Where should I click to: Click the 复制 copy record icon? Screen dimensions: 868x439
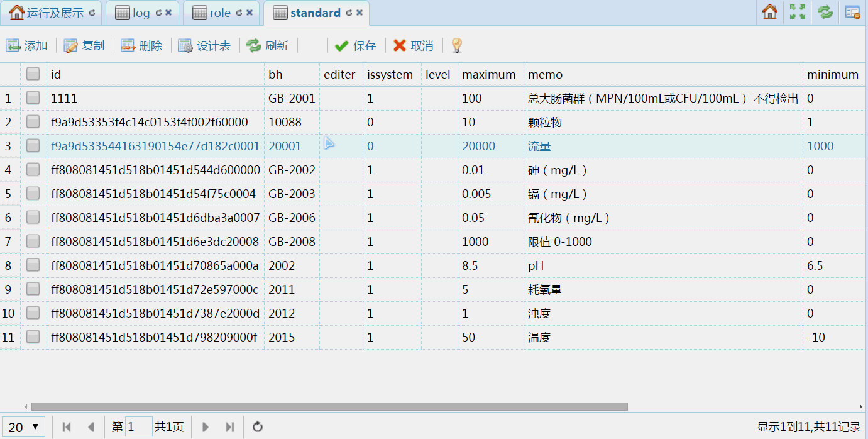(x=84, y=45)
